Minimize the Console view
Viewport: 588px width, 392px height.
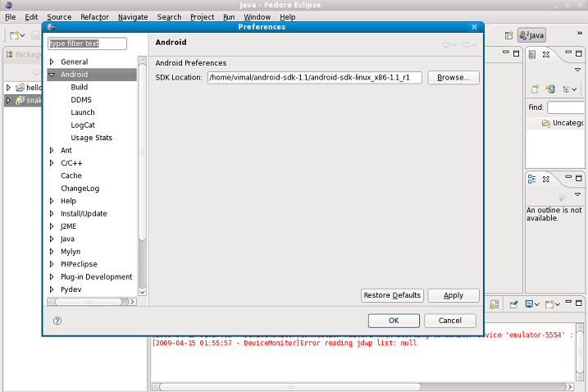click(568, 302)
